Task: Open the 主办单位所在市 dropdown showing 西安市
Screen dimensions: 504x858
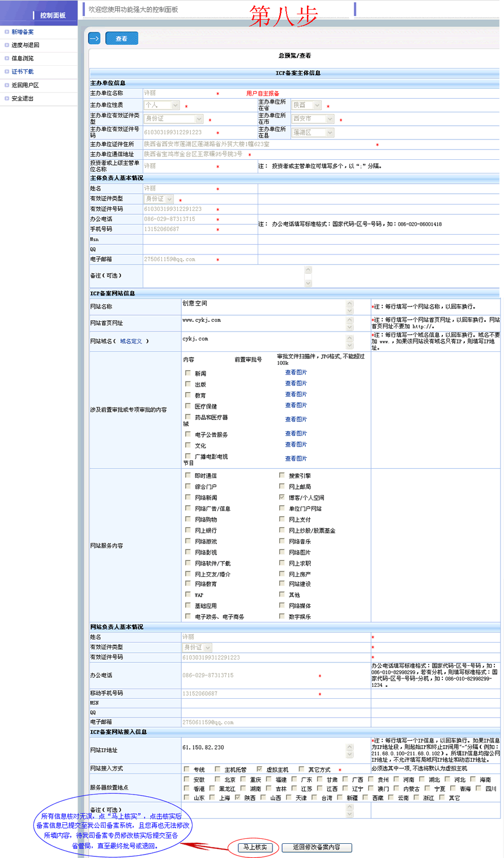Action: click(x=313, y=118)
